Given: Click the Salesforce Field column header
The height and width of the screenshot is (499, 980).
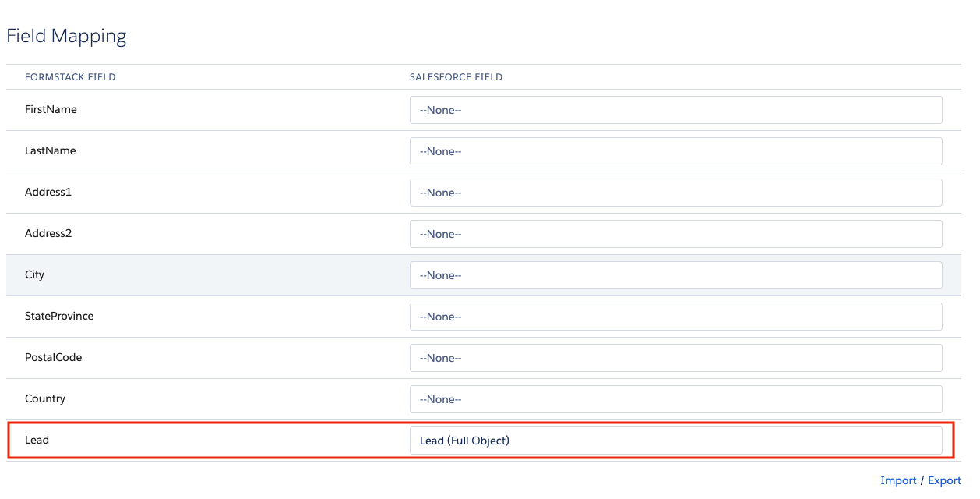Looking at the screenshot, I should click(x=456, y=77).
